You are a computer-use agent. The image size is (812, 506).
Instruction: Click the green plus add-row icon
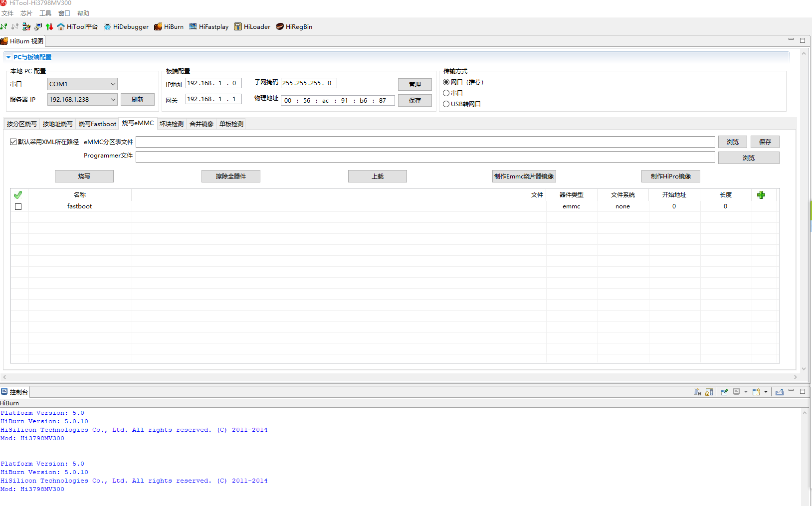click(x=761, y=195)
